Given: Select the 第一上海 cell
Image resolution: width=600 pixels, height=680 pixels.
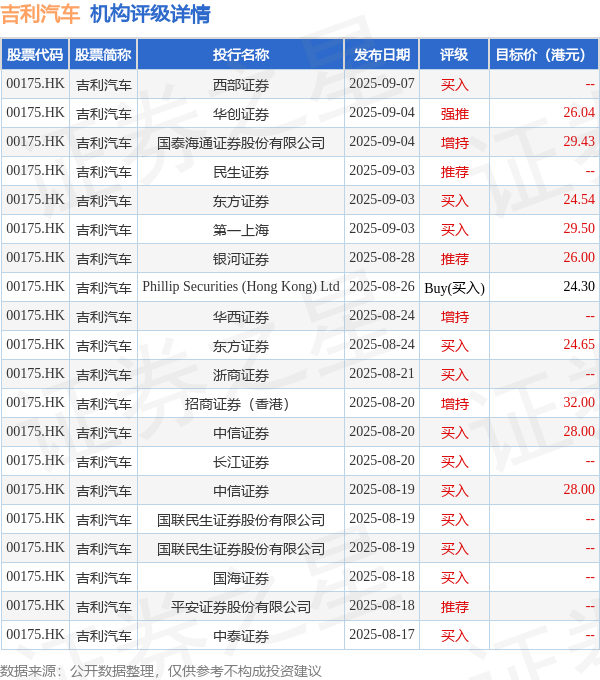Looking at the screenshot, I should coord(241,230).
